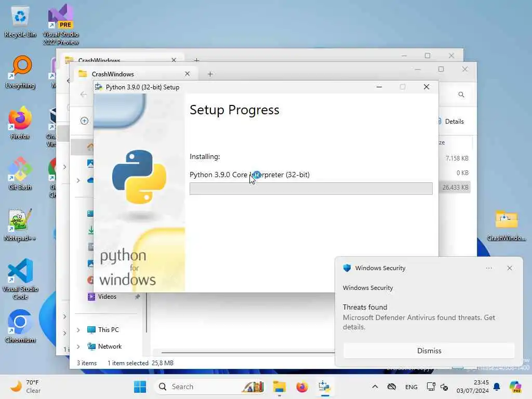Image resolution: width=532 pixels, height=399 pixels.
Task: Open the notification bell in the tray
Action: click(x=497, y=387)
